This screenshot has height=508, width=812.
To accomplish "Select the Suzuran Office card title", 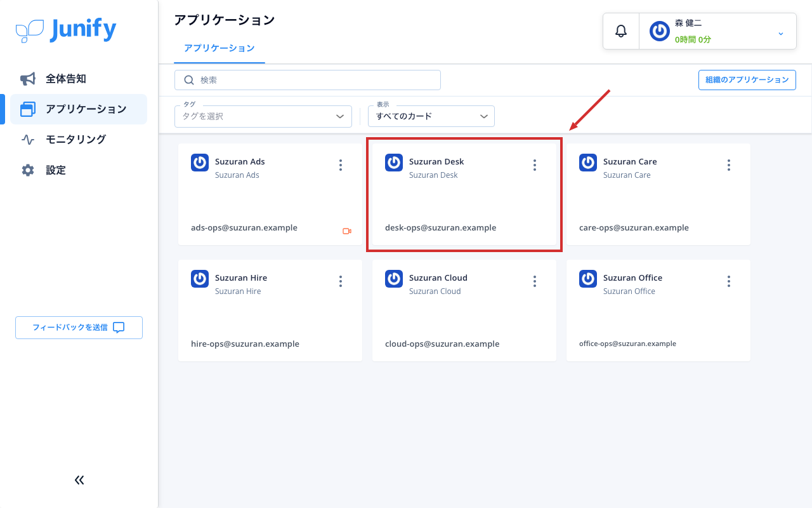I will [632, 278].
